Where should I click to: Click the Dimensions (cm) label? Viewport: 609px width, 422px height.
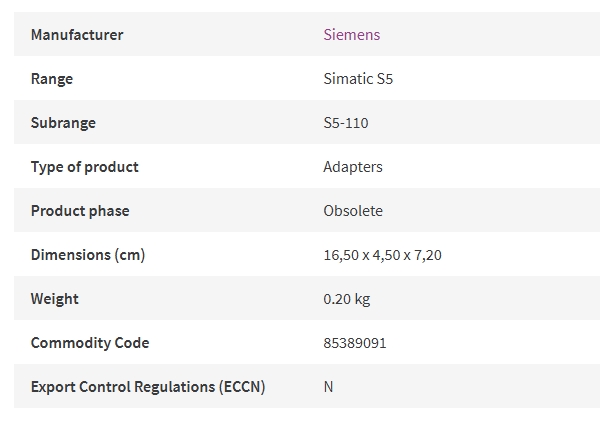point(88,255)
